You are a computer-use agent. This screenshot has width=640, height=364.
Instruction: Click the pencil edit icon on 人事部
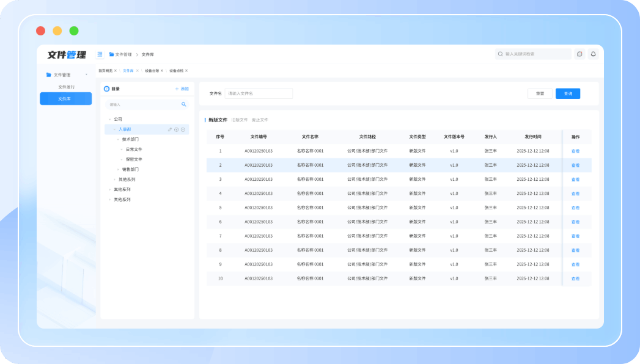coord(170,129)
